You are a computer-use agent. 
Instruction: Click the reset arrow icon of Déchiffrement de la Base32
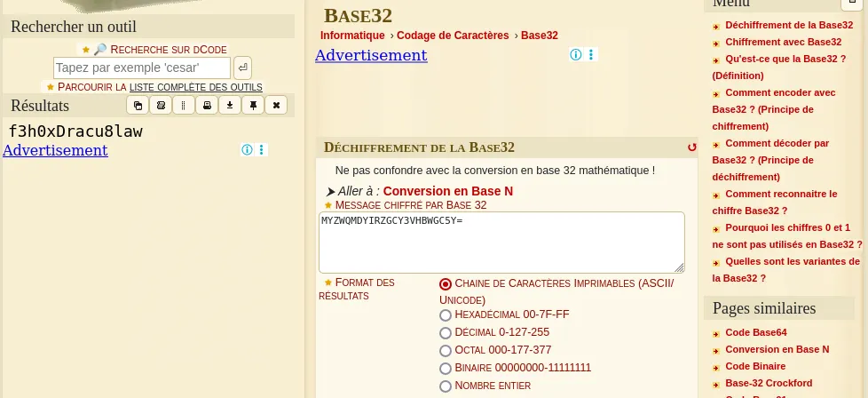click(691, 147)
